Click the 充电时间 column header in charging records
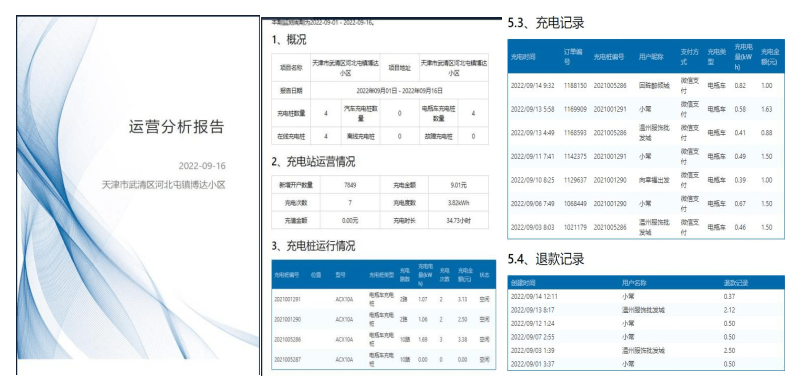This screenshot has height=386, width=807. coord(523,57)
